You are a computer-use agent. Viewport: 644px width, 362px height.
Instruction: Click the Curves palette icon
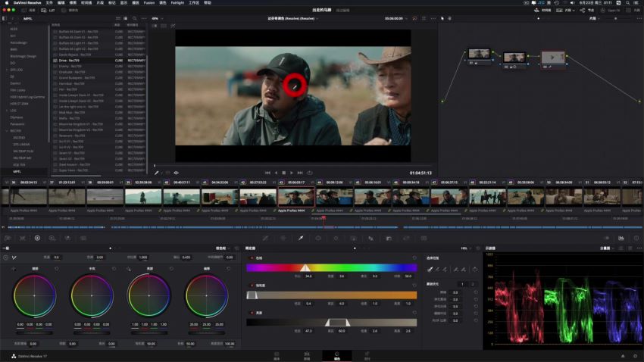(x=266, y=238)
